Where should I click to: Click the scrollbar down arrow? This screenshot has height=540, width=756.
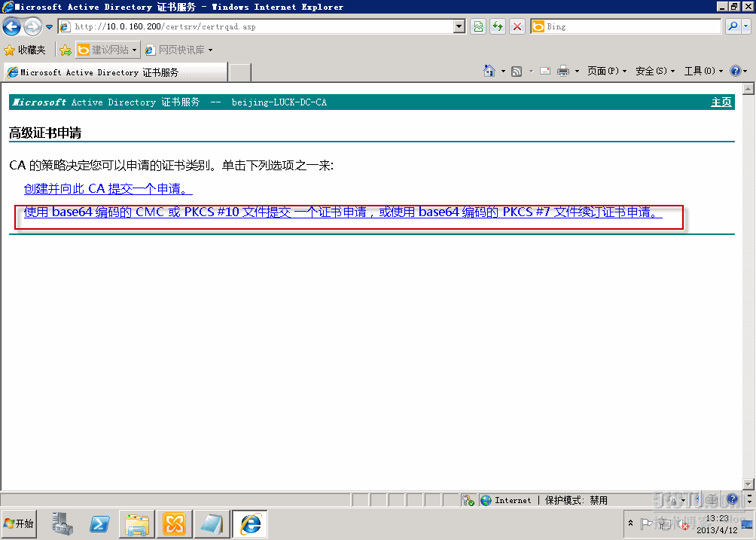tap(748, 484)
